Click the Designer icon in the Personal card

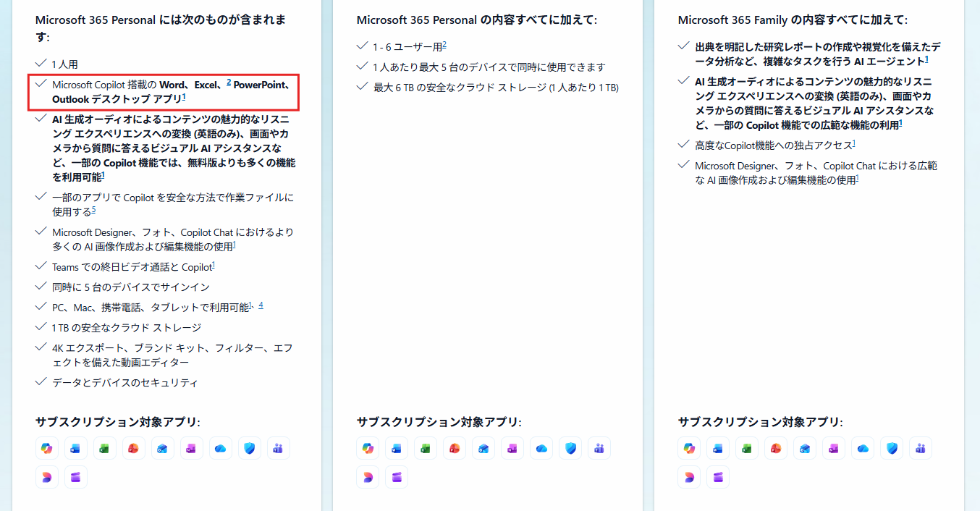point(47,477)
